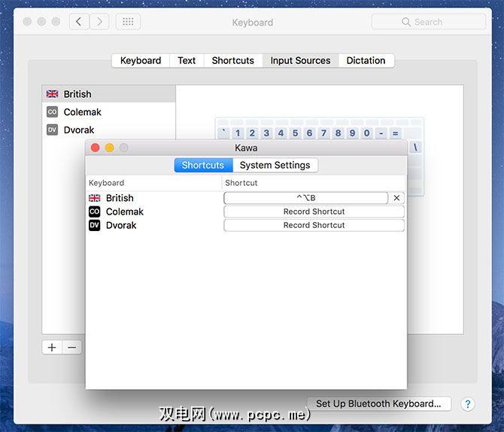This screenshot has height=432, width=504.
Task: Show all preferences grid
Action: point(128,22)
